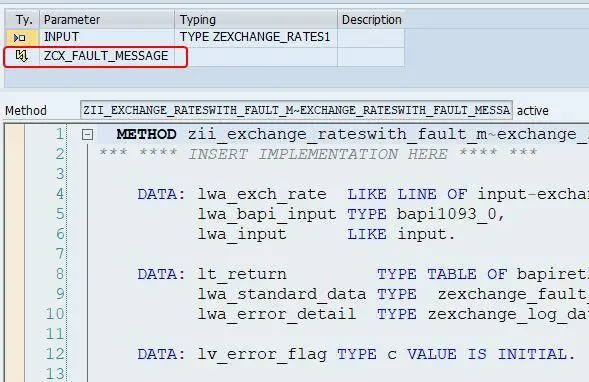Select the ZCX_FAULT_MESSAGE parameter cell
The width and height of the screenshot is (589, 382).
click(x=107, y=56)
